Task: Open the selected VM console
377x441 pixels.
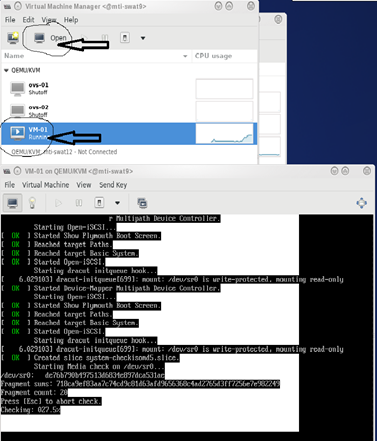Action: coord(50,38)
